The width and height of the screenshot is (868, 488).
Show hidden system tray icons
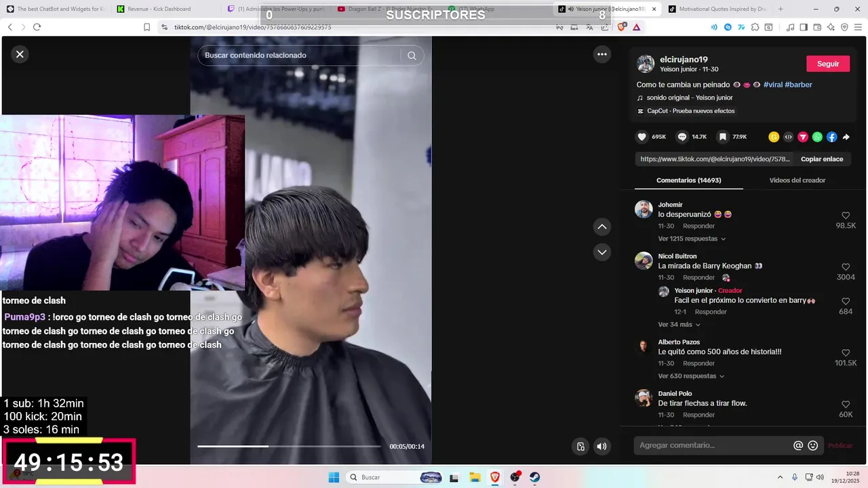(779, 477)
